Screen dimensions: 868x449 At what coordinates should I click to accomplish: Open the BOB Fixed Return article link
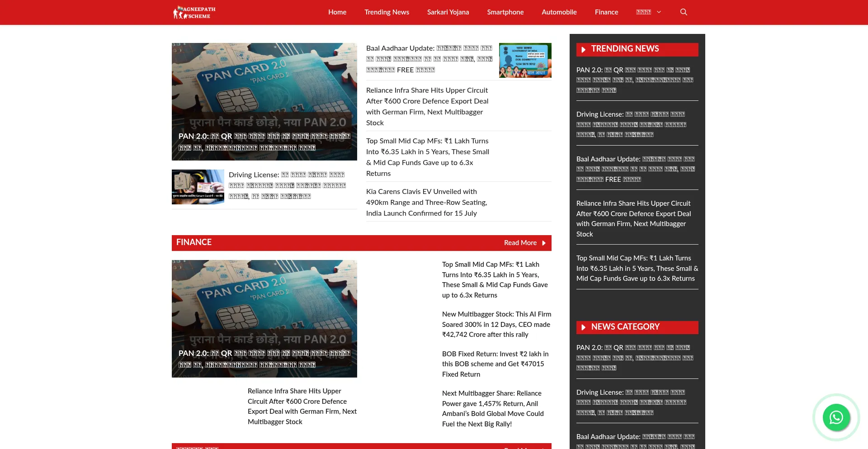click(x=495, y=364)
